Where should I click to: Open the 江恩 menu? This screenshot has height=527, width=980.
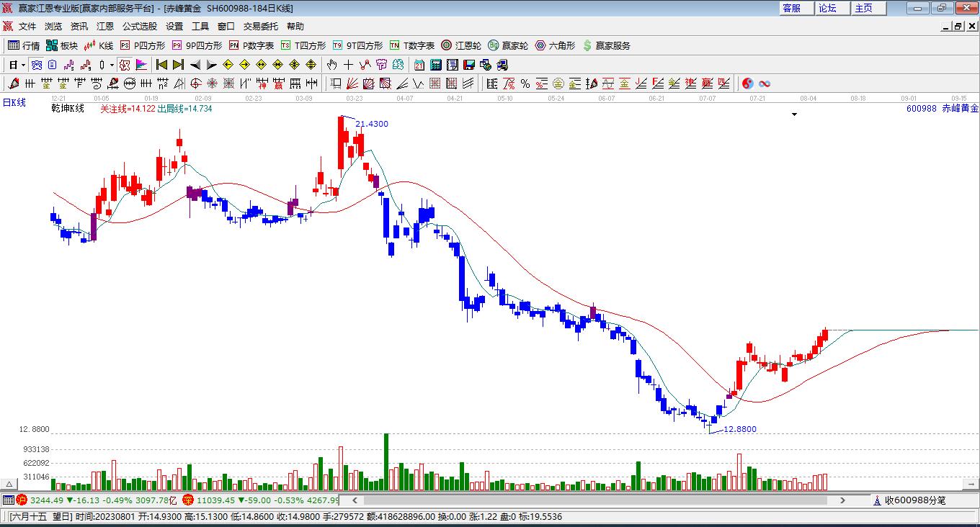(x=105, y=27)
